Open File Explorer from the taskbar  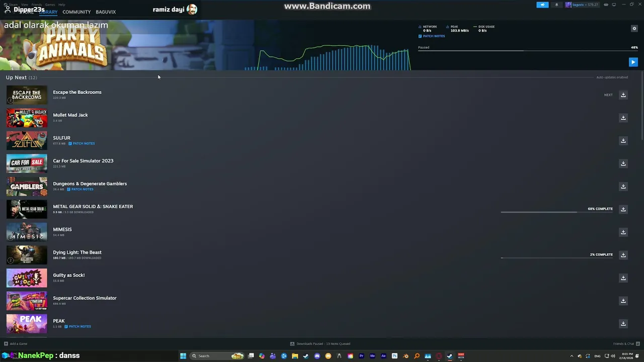295,356
